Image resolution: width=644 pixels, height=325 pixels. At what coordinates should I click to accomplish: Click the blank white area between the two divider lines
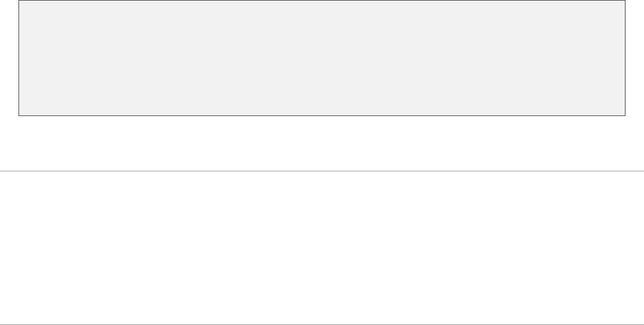[x=321, y=246]
